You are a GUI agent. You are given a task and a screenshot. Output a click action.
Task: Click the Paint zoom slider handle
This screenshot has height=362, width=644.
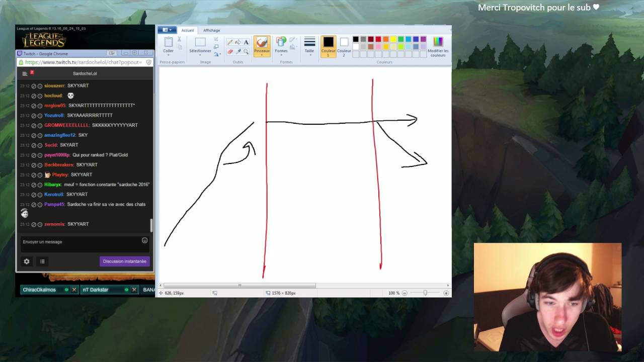pos(425,293)
